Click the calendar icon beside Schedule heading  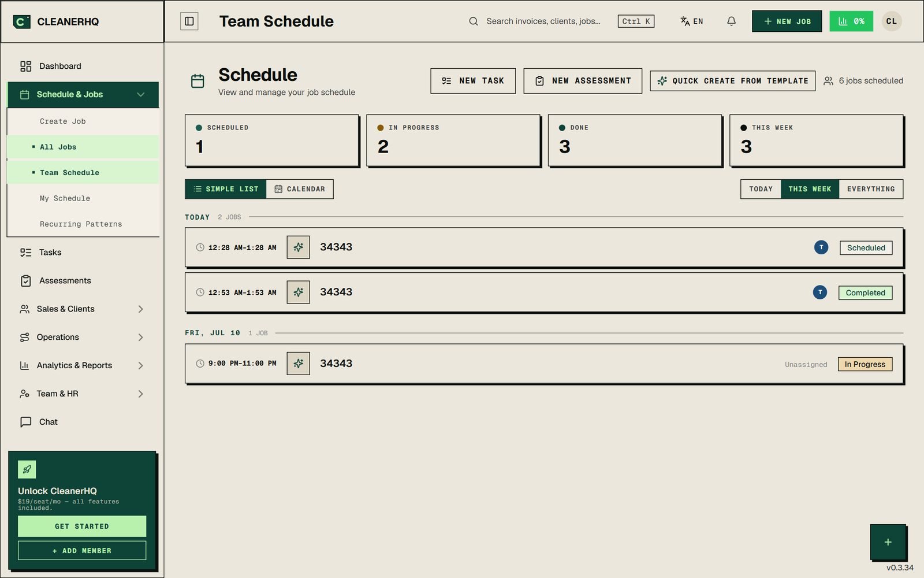click(x=198, y=81)
